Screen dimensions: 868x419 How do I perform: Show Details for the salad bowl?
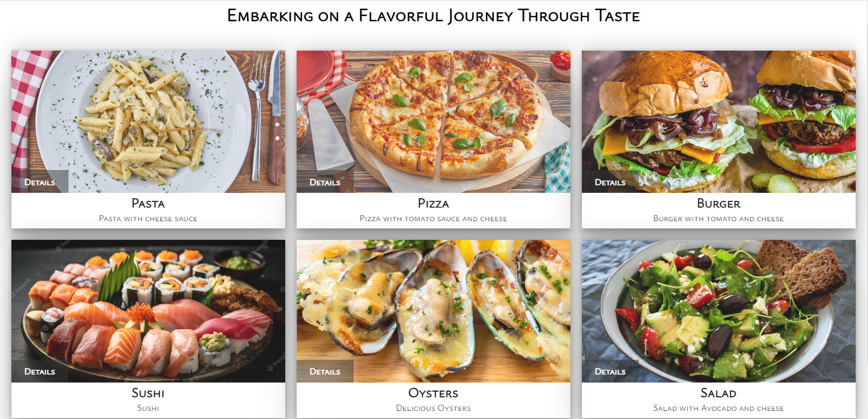tap(610, 372)
